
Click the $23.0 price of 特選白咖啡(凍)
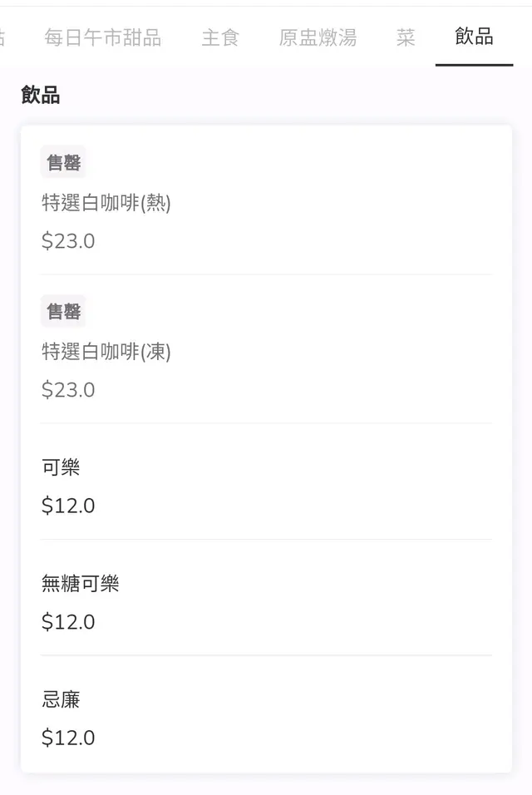(x=68, y=389)
